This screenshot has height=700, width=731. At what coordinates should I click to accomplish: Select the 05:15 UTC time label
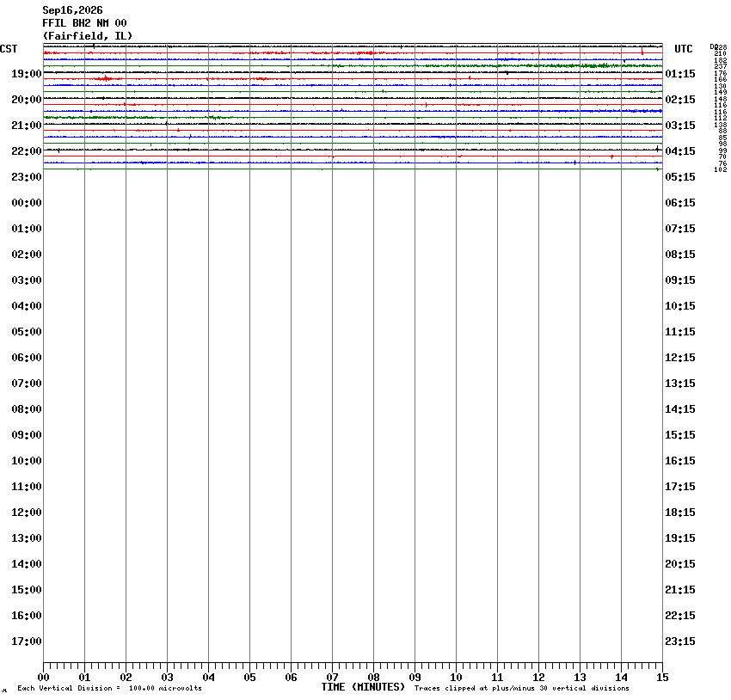click(x=680, y=177)
